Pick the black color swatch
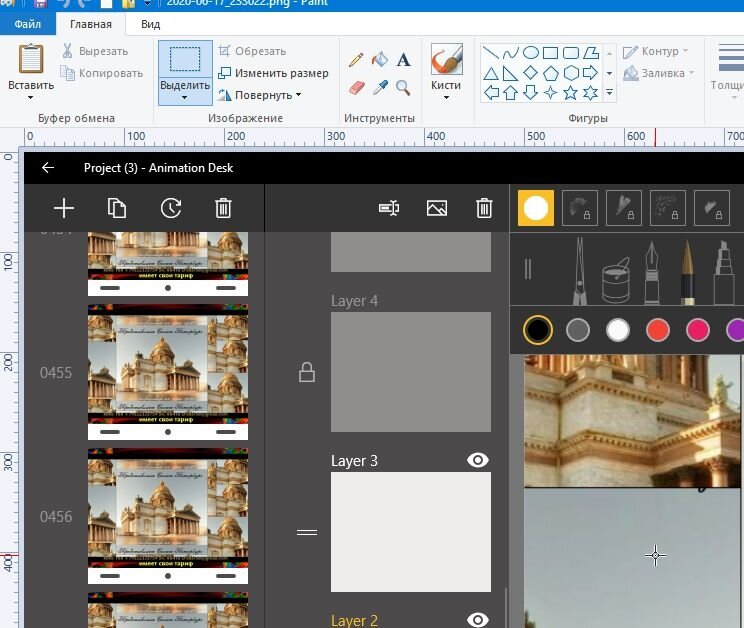The width and height of the screenshot is (744, 628). [x=538, y=330]
